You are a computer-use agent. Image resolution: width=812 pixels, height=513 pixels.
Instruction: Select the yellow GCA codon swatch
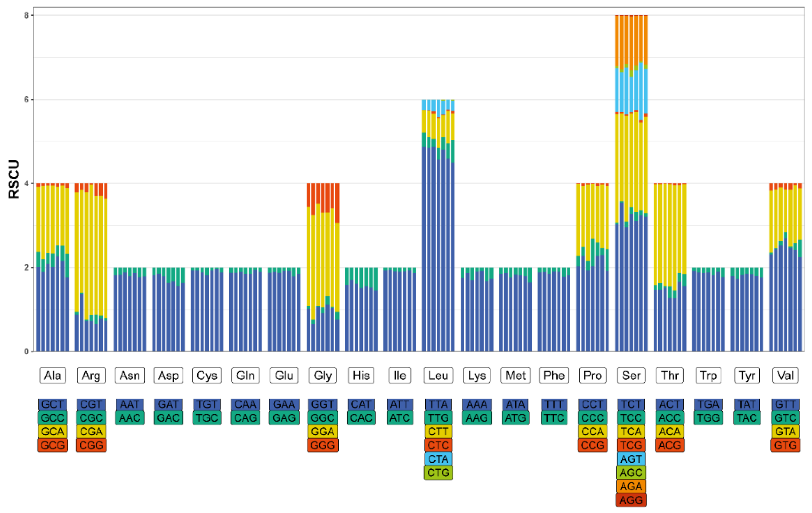click(53, 431)
